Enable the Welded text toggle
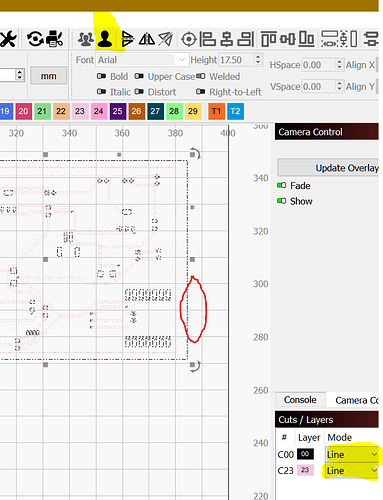 (218, 77)
